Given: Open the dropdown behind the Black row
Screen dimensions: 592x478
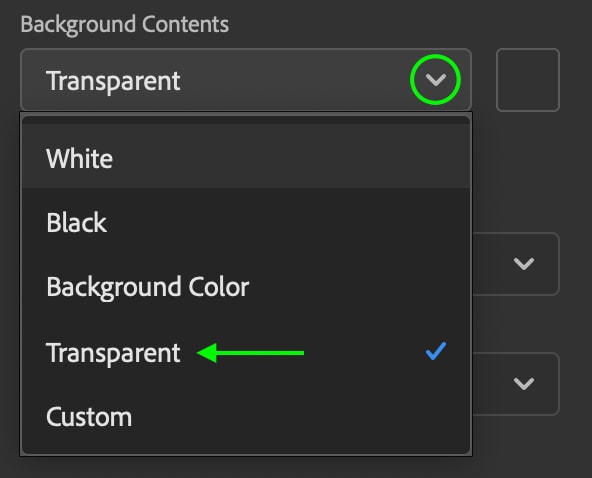Looking at the screenshot, I should pyautogui.click(x=516, y=264).
